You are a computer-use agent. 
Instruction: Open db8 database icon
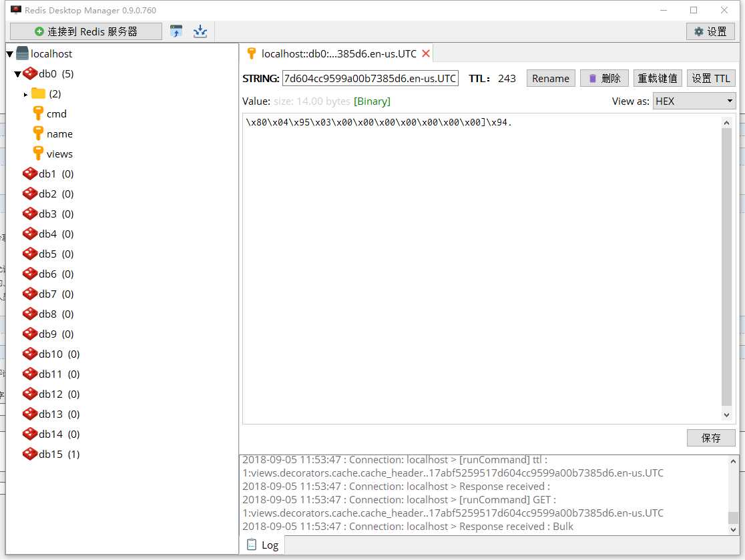(x=30, y=314)
